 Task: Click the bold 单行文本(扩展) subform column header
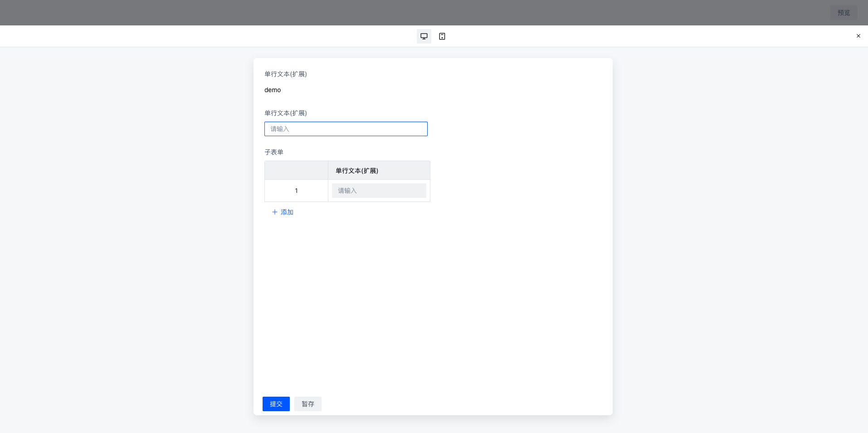point(357,171)
